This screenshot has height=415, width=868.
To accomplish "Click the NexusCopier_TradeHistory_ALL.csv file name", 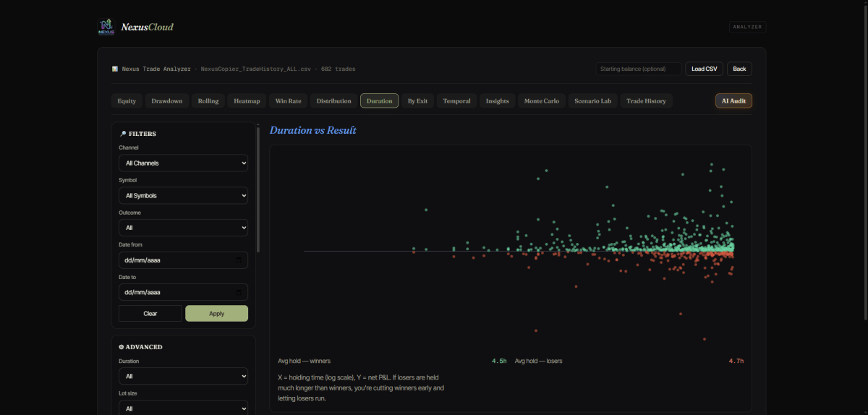I will 256,69.
